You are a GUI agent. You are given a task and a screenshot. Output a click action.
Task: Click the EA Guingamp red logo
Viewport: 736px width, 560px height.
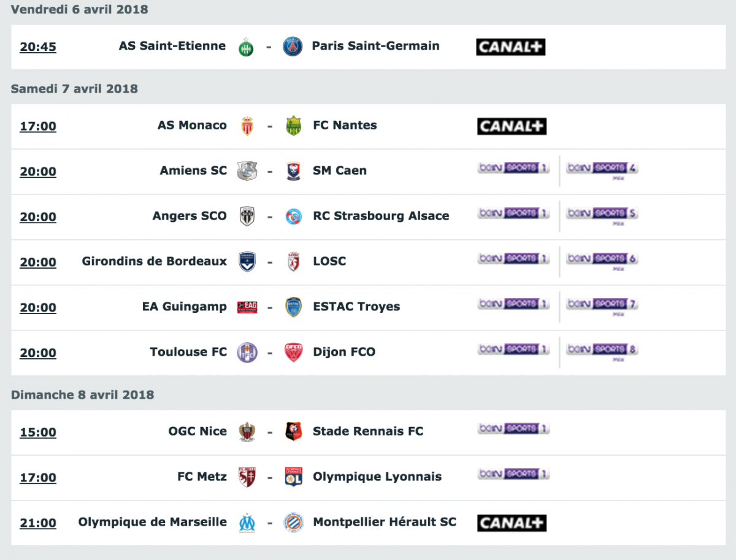coord(247,307)
